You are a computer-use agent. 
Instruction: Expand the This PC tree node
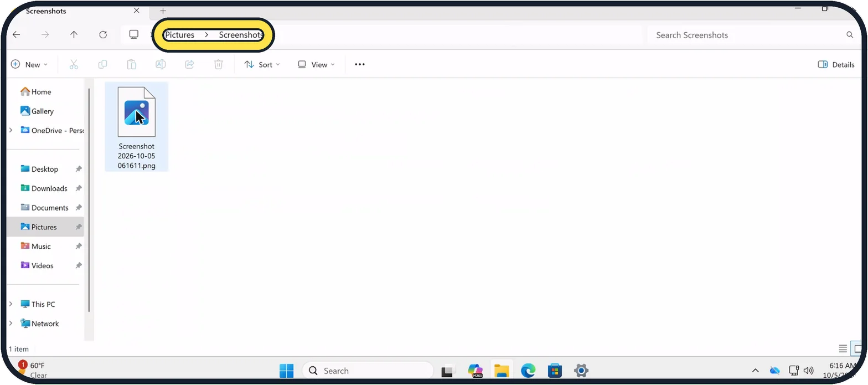[x=11, y=304]
